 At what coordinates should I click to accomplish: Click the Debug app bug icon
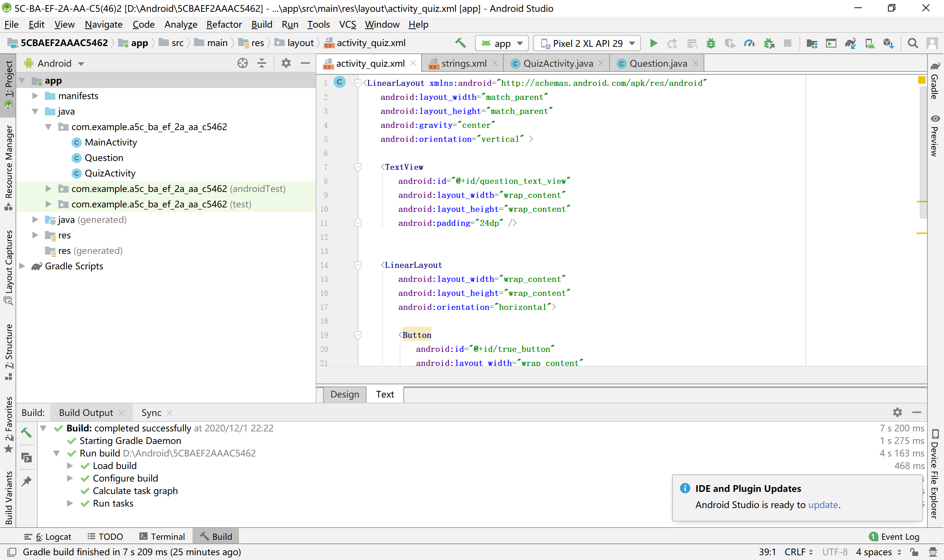[711, 43]
